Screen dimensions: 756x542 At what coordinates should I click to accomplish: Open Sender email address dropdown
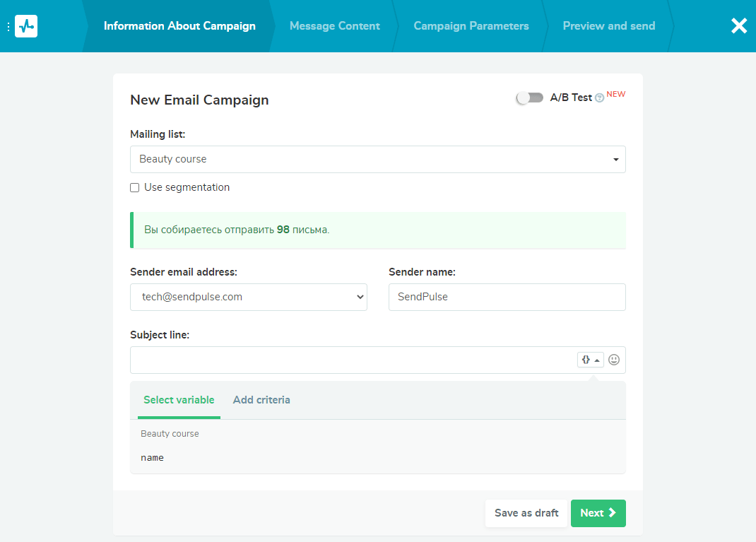click(x=248, y=297)
